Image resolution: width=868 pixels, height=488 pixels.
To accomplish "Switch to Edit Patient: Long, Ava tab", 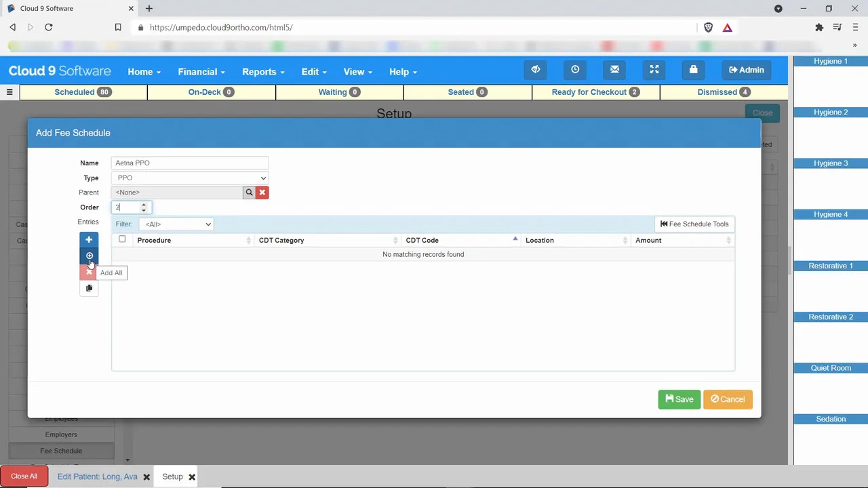I will (97, 476).
